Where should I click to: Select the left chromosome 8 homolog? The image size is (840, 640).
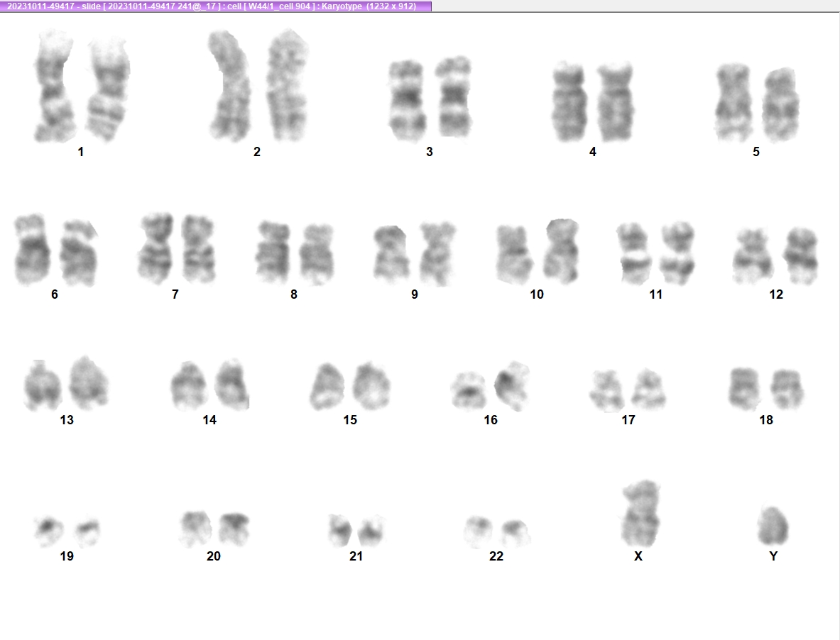[273, 253]
